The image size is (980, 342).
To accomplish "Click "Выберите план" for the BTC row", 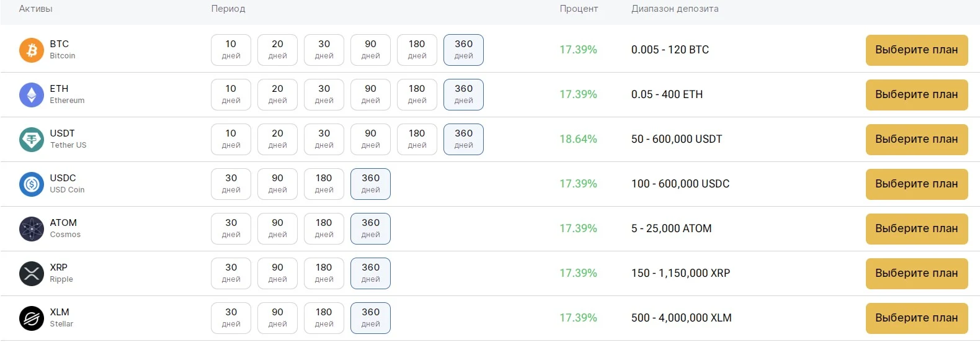I will point(917,50).
